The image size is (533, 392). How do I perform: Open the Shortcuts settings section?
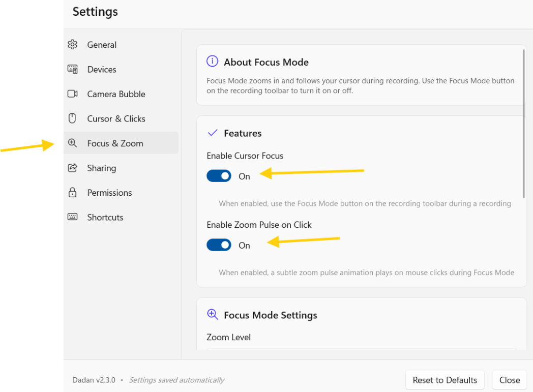(121, 217)
